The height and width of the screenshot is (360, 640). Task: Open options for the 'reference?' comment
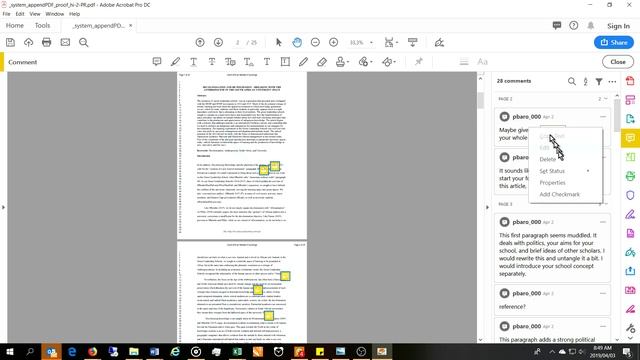(603, 293)
